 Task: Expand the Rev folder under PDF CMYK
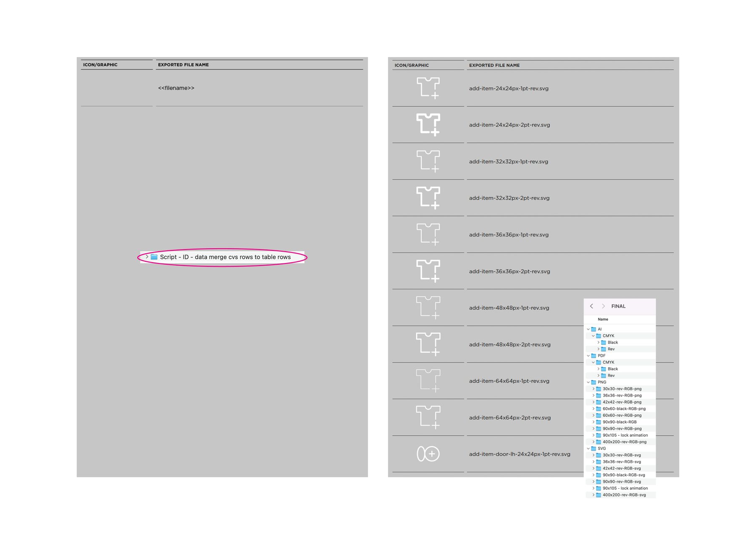coord(598,376)
